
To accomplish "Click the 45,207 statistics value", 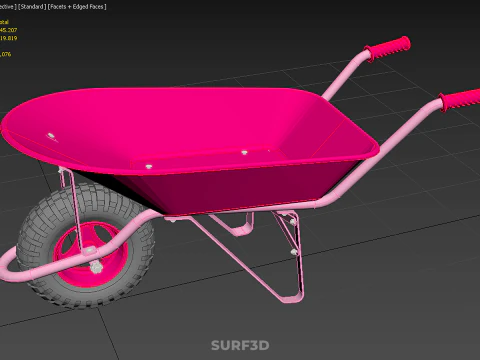I will (8, 30).
